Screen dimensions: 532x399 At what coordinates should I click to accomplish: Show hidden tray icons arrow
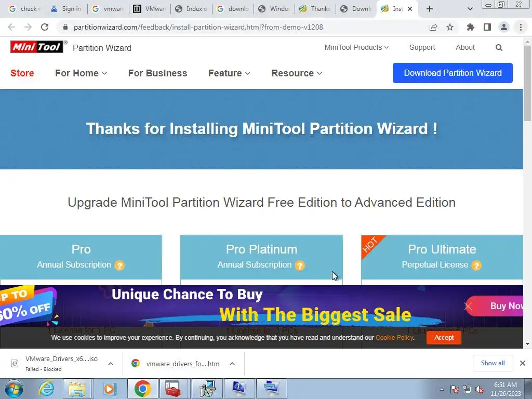click(x=442, y=389)
